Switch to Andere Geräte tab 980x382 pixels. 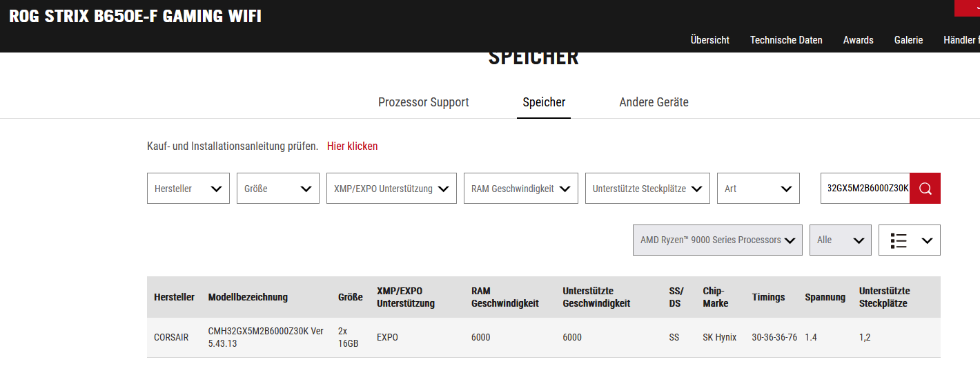(654, 102)
